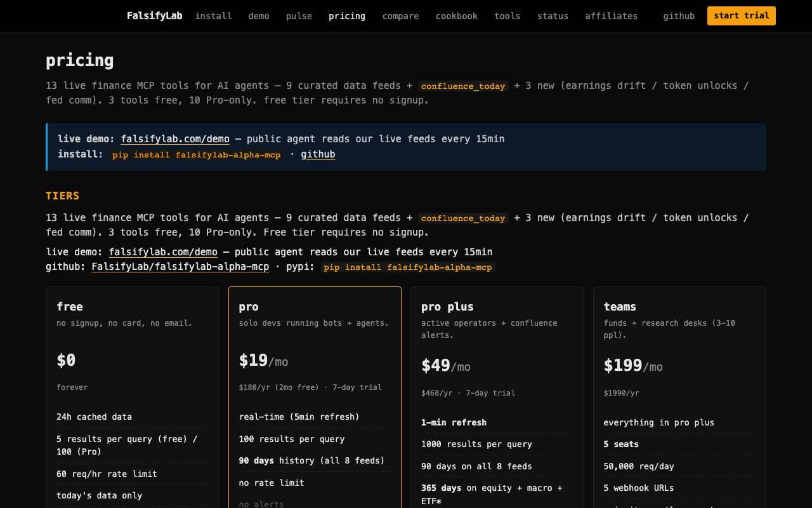Select the pro tier card title

[x=249, y=307]
